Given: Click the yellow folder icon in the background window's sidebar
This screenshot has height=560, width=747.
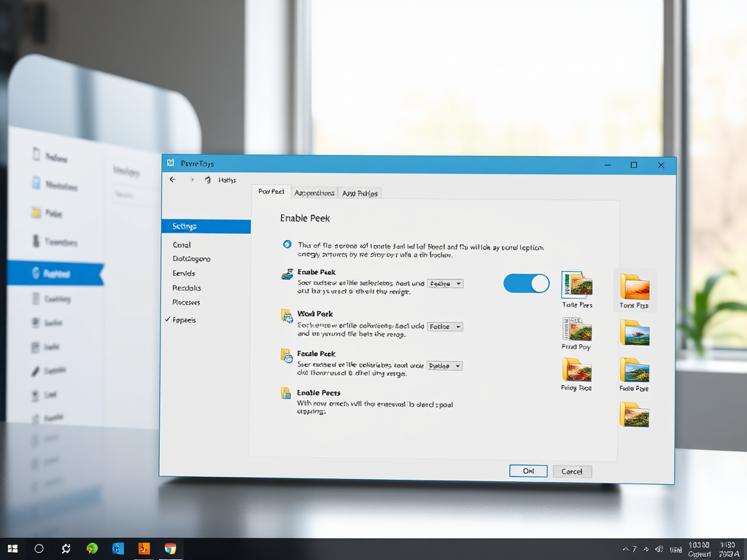Looking at the screenshot, I should (x=36, y=212).
